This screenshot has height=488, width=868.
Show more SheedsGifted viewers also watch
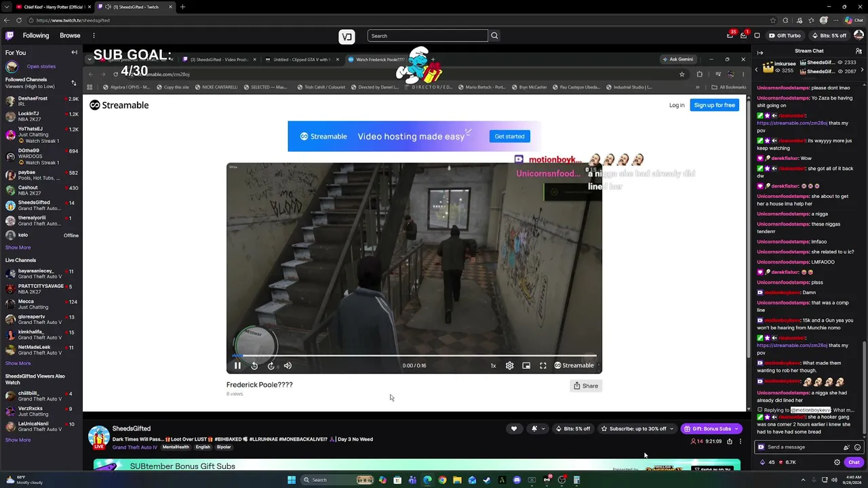click(x=18, y=440)
